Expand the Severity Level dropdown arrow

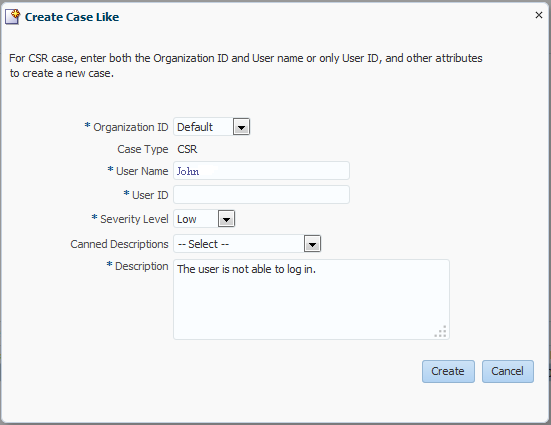click(x=226, y=219)
